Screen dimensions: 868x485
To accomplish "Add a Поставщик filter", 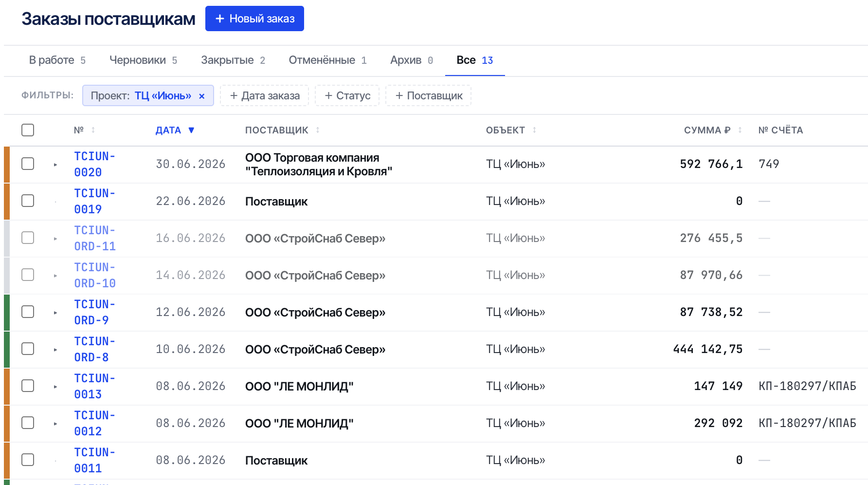I will (x=429, y=96).
